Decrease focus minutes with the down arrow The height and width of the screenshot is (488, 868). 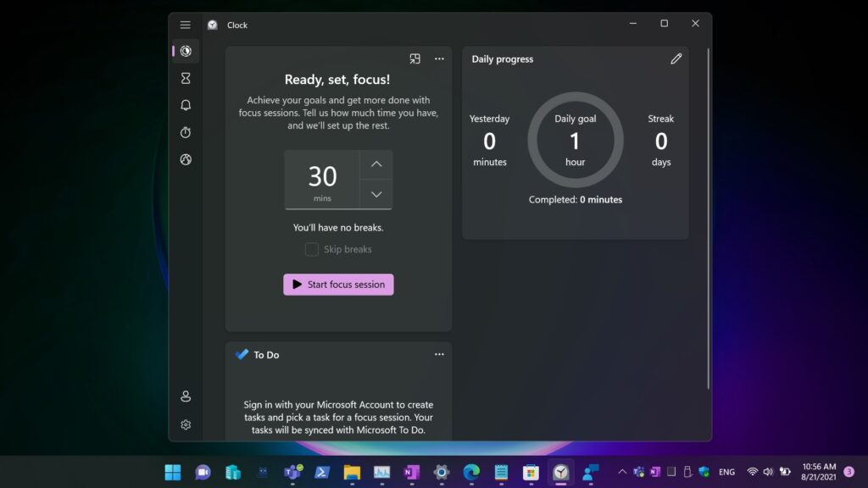coord(376,194)
